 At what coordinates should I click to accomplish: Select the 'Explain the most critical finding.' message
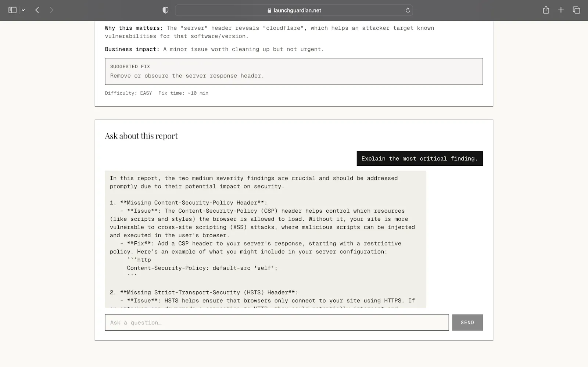(420, 159)
